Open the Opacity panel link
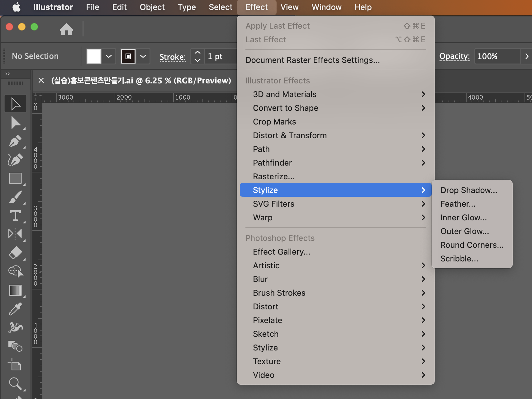Screen dimensions: 532x399 454,56
